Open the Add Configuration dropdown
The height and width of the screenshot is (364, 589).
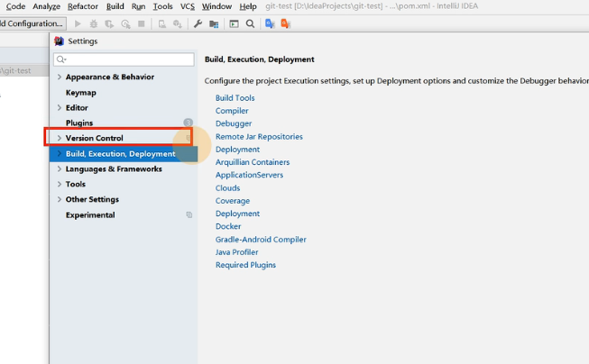pyautogui.click(x=33, y=23)
